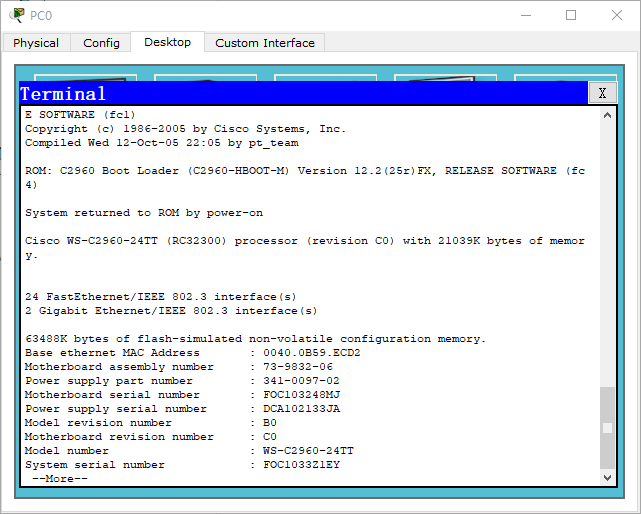Click power supply part number 341-0097-02
Screen dimensions: 641x514
click(301, 381)
